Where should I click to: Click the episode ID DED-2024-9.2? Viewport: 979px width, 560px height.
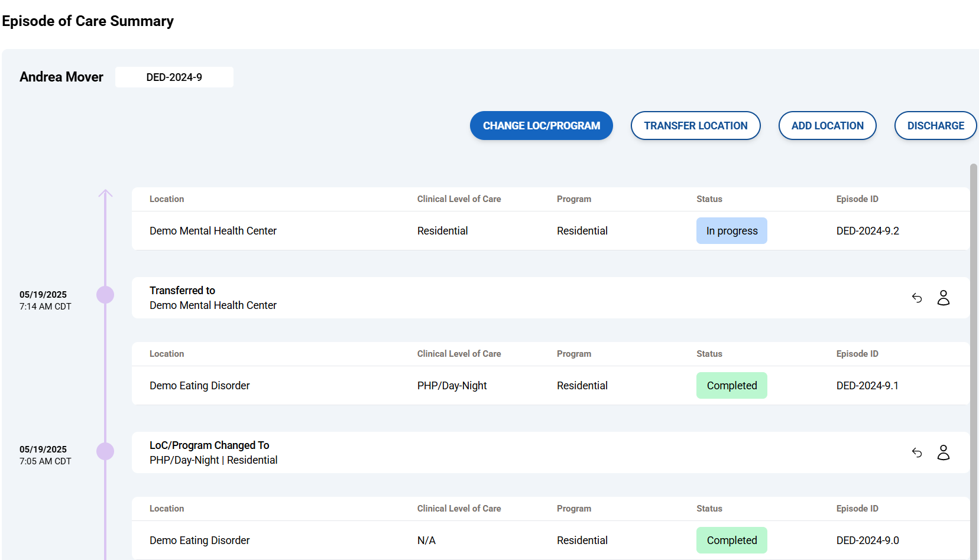pyautogui.click(x=867, y=231)
